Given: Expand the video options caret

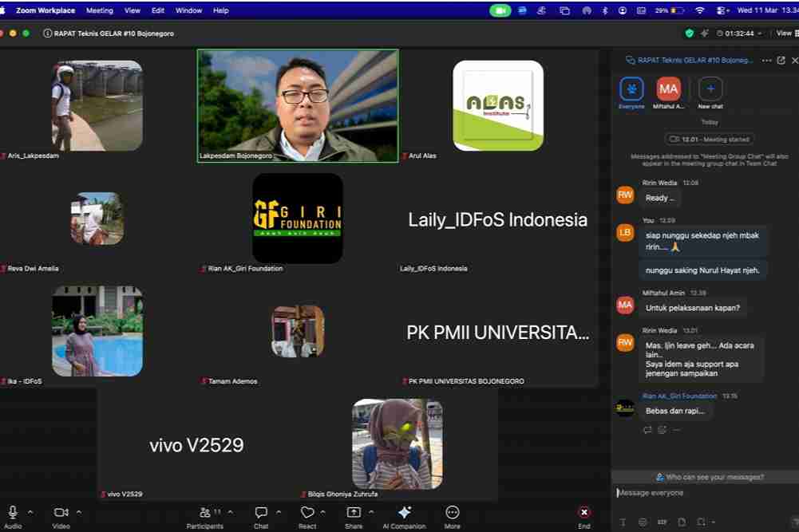Looking at the screenshot, I should tap(79, 512).
